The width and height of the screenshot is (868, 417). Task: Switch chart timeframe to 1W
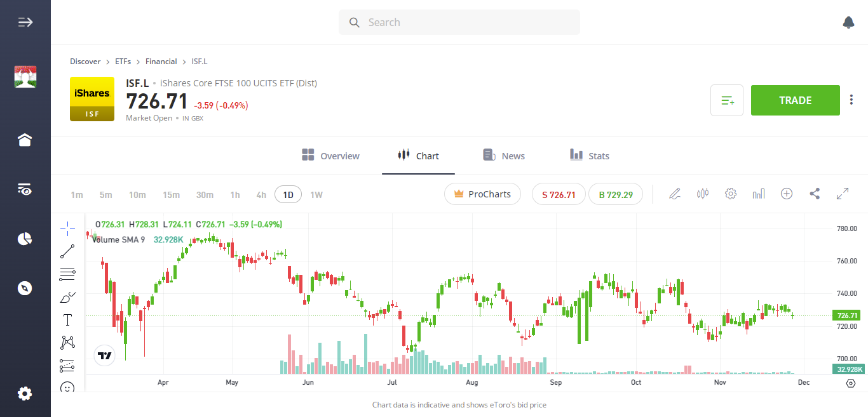coord(316,194)
